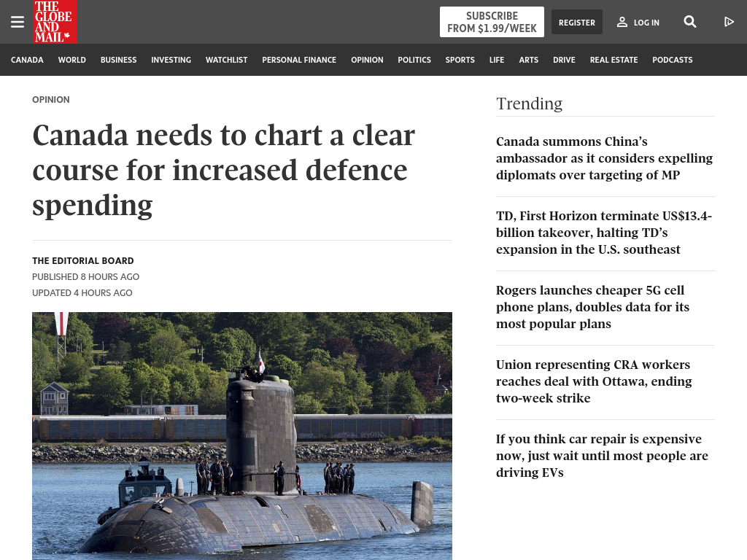
Task: Open the Arts section
Action: (529, 60)
